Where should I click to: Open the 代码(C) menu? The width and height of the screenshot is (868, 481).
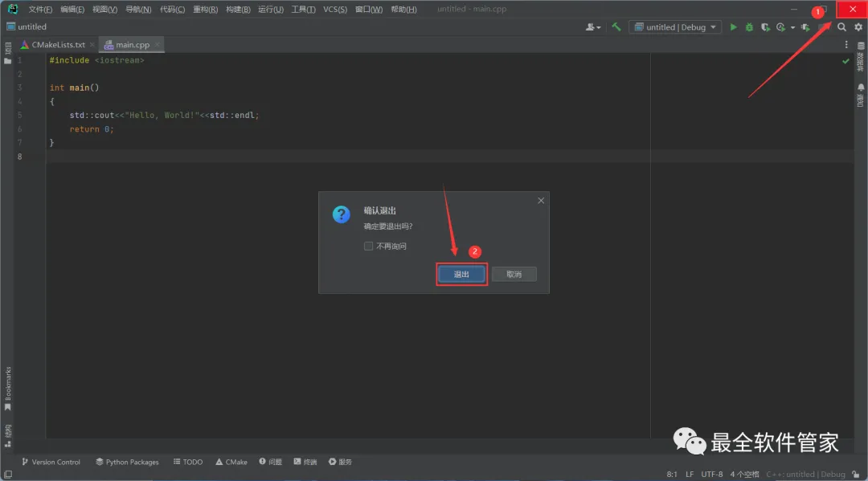pyautogui.click(x=172, y=10)
